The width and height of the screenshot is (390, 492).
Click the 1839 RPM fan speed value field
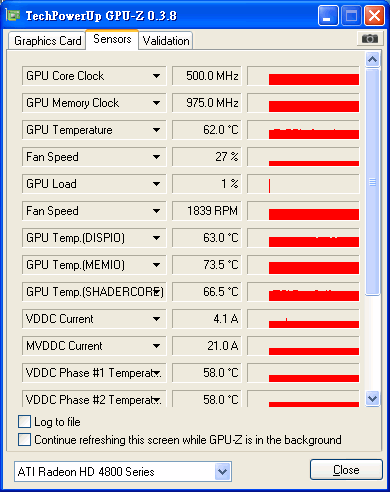tap(207, 211)
